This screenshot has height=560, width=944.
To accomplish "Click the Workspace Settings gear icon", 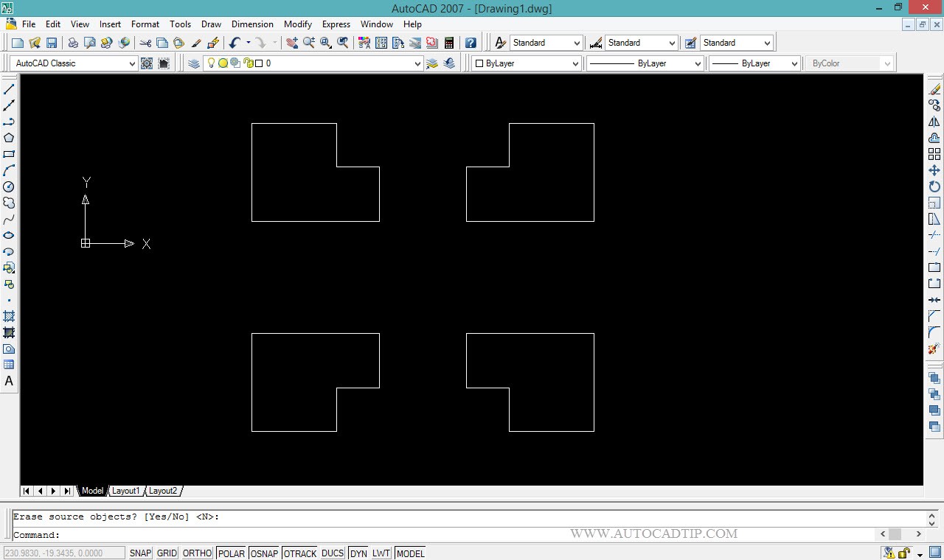I will pyautogui.click(x=147, y=63).
